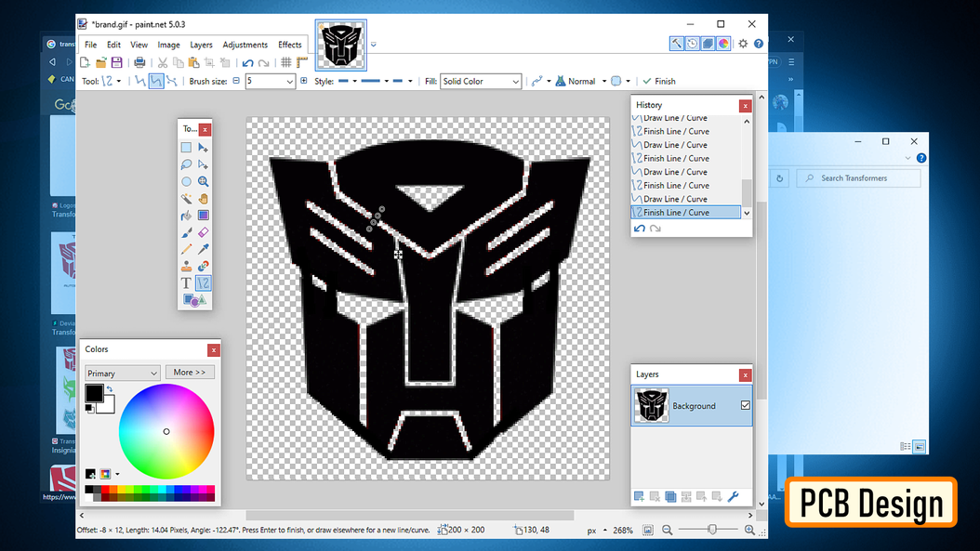The width and height of the screenshot is (980, 551).
Task: Click the Finish button
Action: click(659, 82)
